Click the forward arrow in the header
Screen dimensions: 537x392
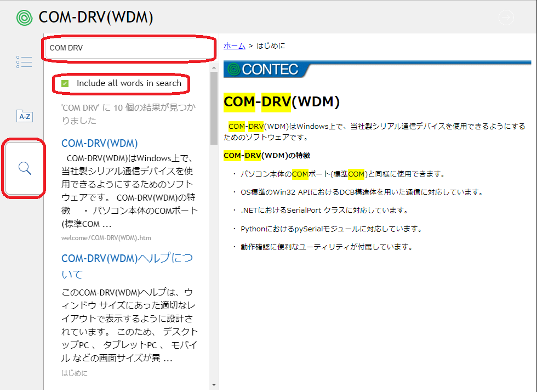pos(506,18)
